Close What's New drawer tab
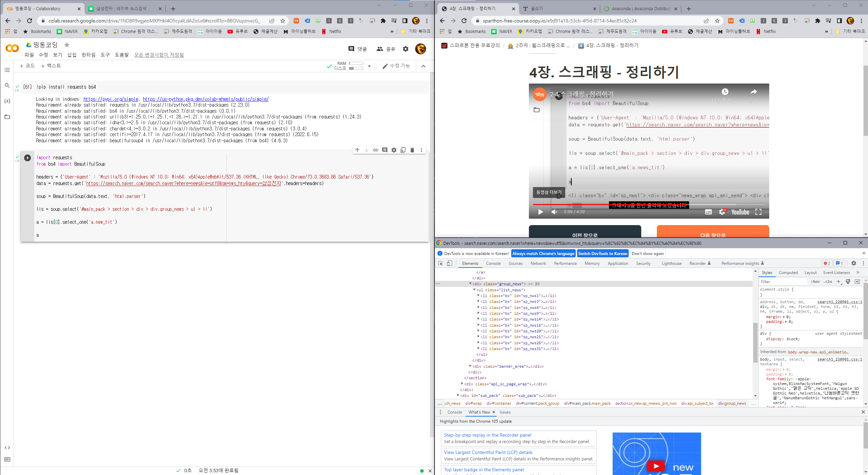This screenshot has height=475, width=868. 494,412
